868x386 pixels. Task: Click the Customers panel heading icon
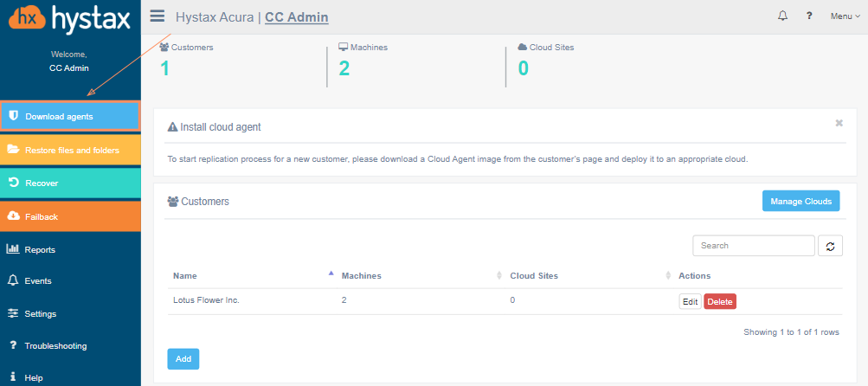173,202
